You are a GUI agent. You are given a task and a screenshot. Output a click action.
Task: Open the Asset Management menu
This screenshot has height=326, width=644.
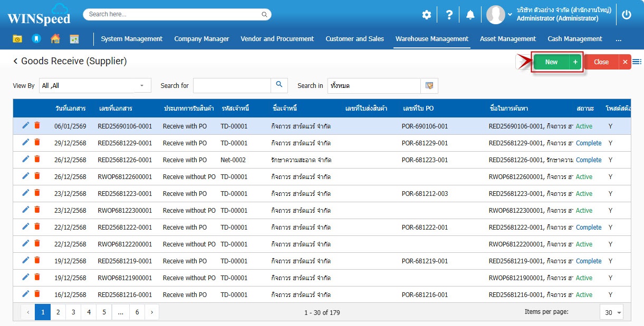(x=507, y=39)
